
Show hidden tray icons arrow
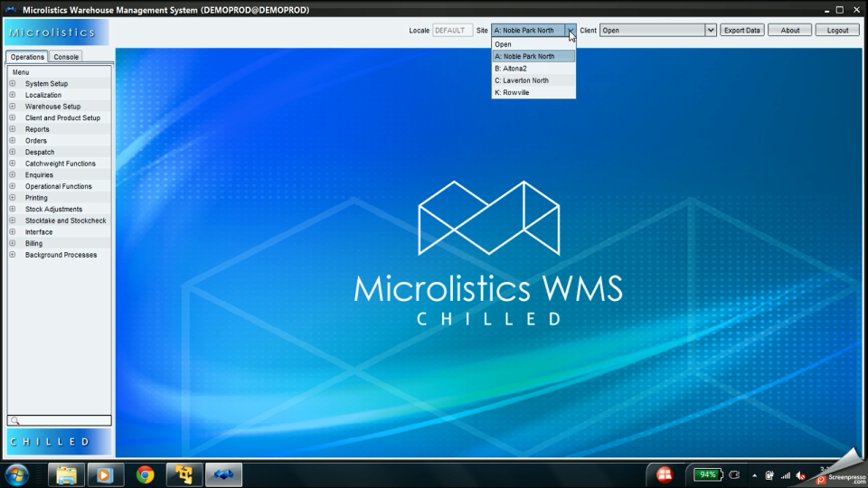click(754, 475)
